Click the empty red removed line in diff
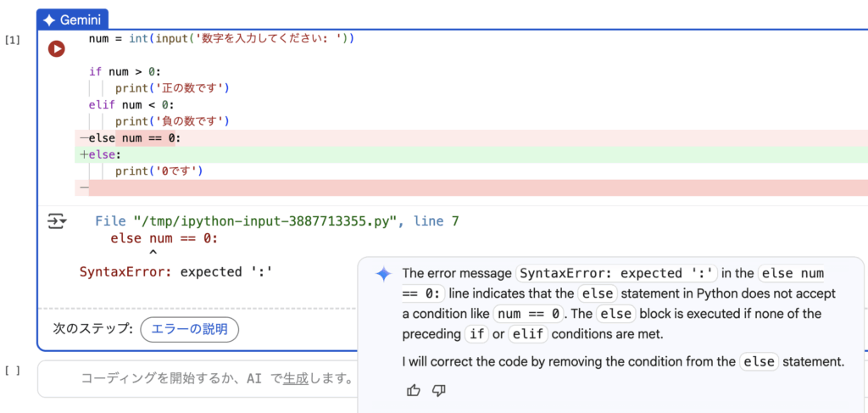Viewport: 868px width, 413px height. [424, 187]
